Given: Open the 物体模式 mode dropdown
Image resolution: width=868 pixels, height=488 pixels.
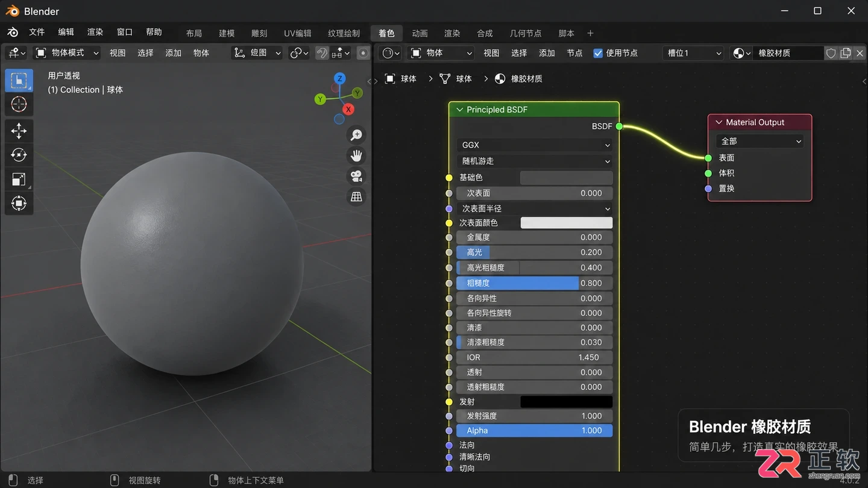Looking at the screenshot, I should point(67,53).
